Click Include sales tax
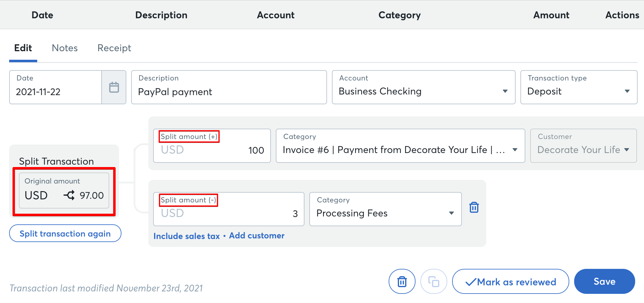 coord(187,236)
